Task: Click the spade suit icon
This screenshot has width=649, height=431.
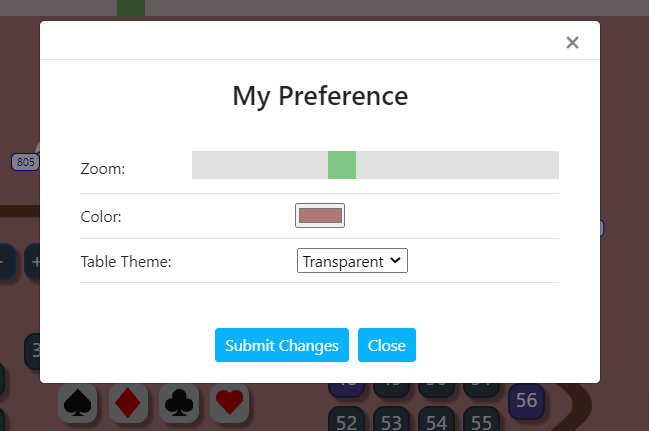Action: point(78,402)
